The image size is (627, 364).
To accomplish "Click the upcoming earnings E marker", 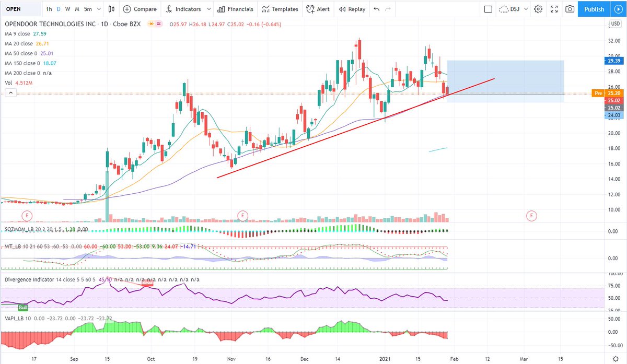I will click(531, 215).
